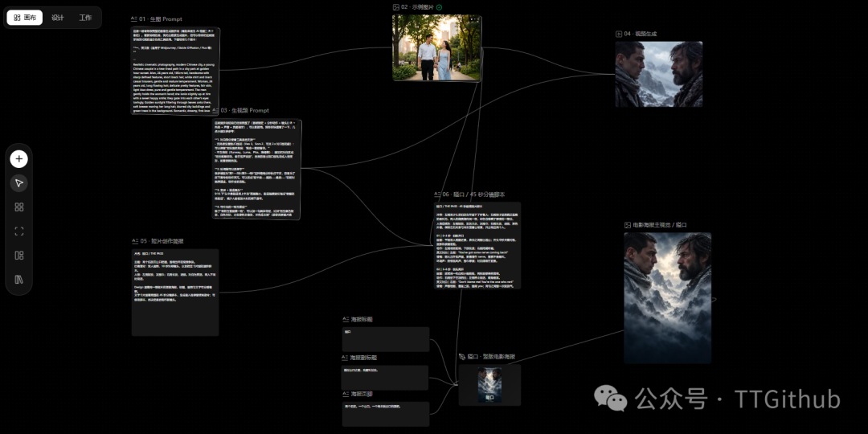Select the 海报页脚 node label
The width and height of the screenshot is (868, 434).
click(362, 394)
